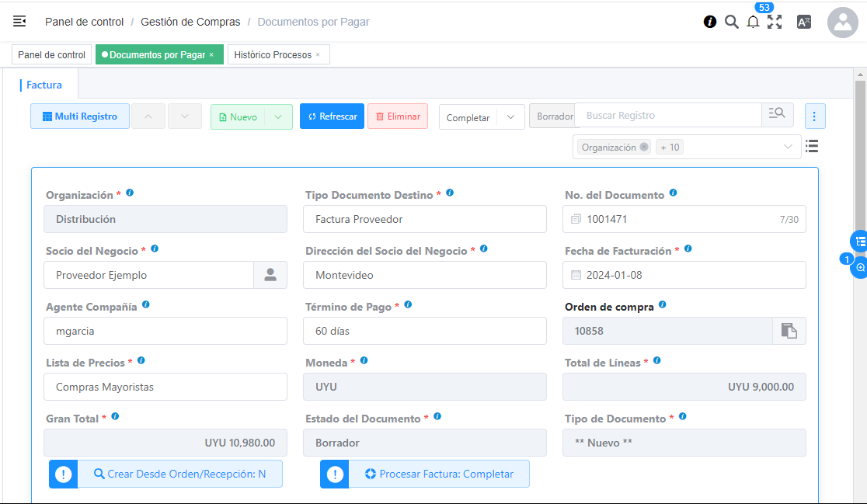Click the Socio del Negocio person icon

270,275
